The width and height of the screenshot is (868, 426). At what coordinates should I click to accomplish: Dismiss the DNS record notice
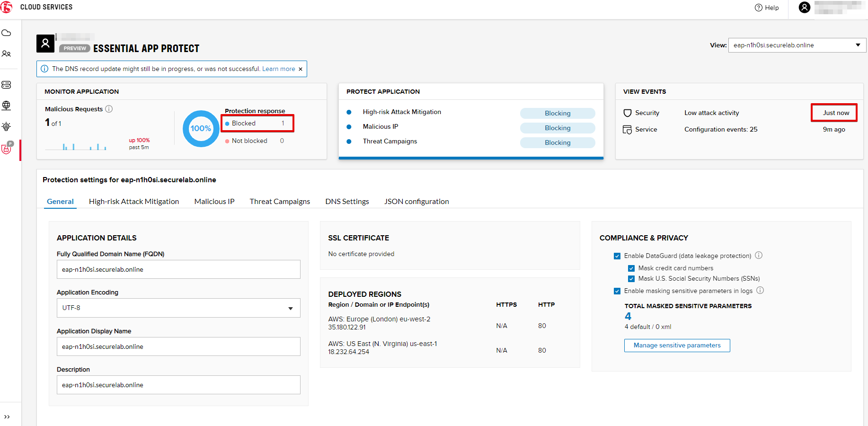click(300, 69)
